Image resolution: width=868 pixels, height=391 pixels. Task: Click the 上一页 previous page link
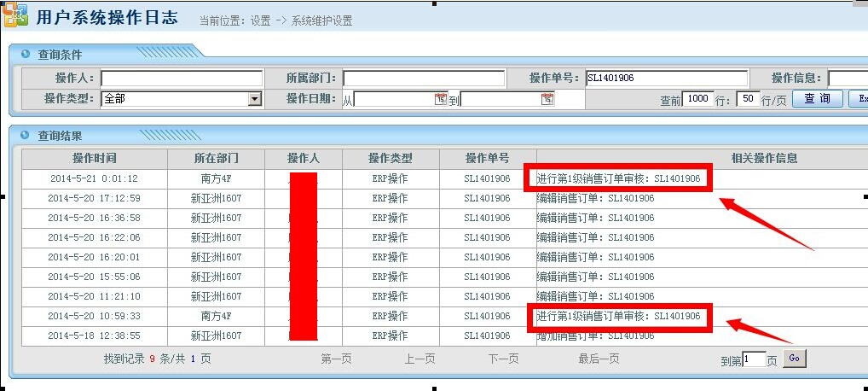[x=420, y=359]
